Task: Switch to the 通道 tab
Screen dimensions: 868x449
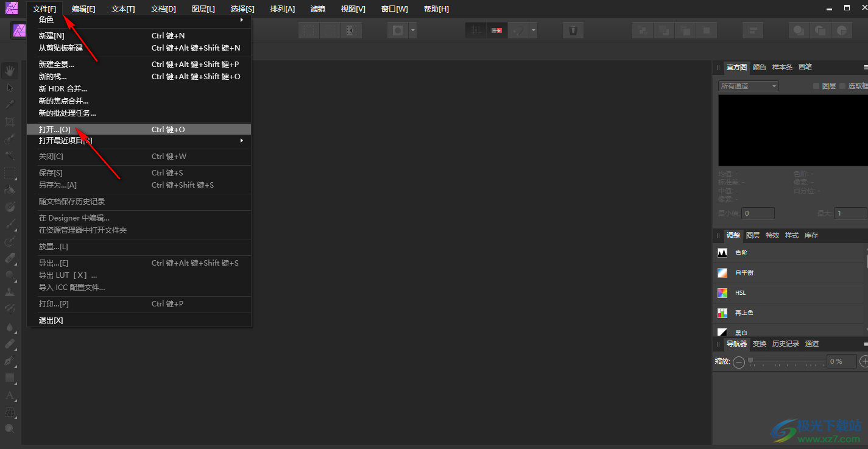Action: (812, 344)
